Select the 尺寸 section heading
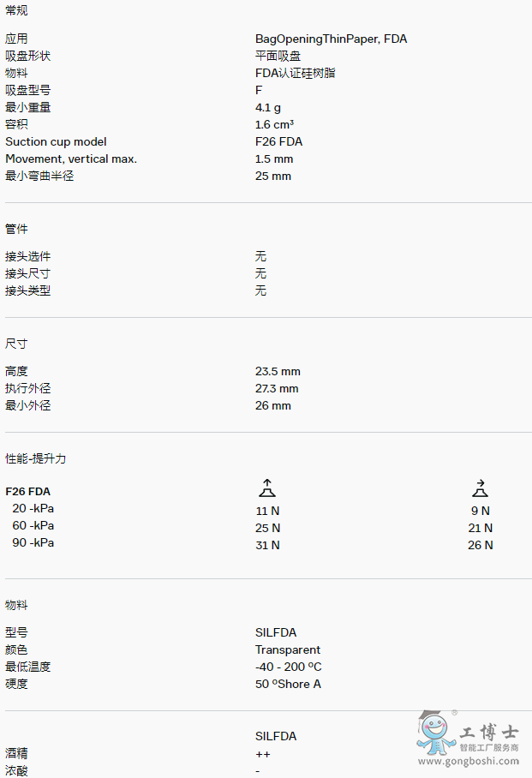 click(16, 344)
